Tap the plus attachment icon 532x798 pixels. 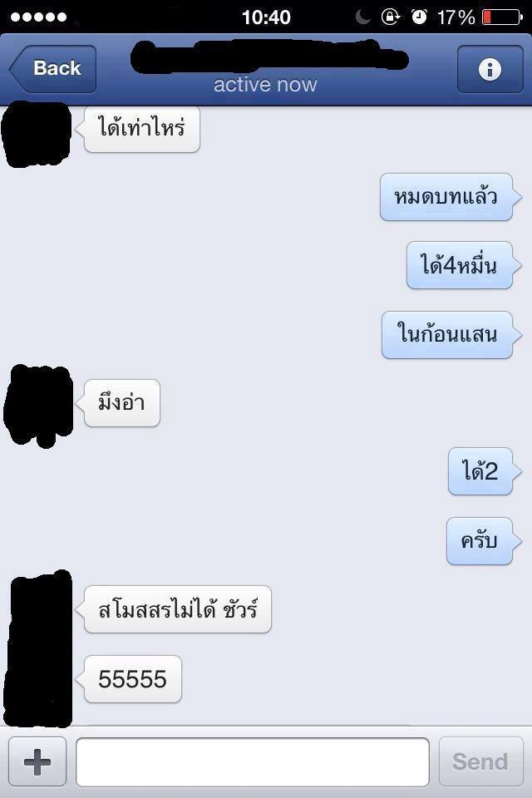[x=37, y=762]
